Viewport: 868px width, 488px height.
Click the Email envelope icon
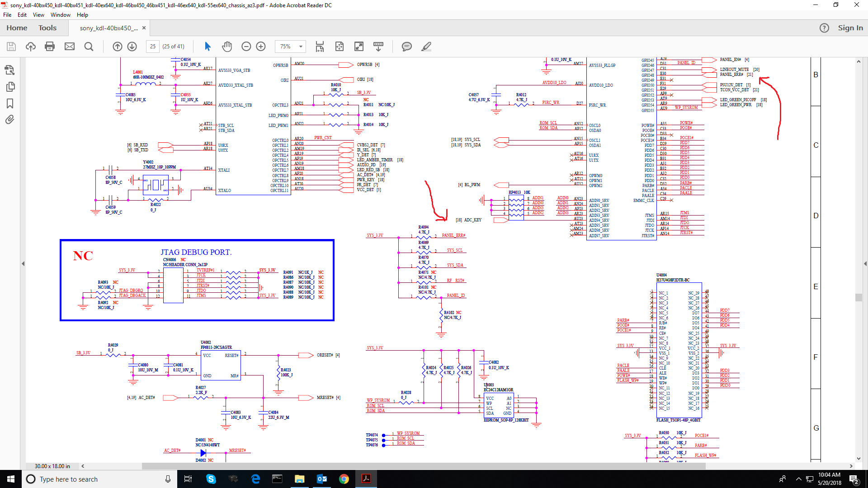point(70,47)
